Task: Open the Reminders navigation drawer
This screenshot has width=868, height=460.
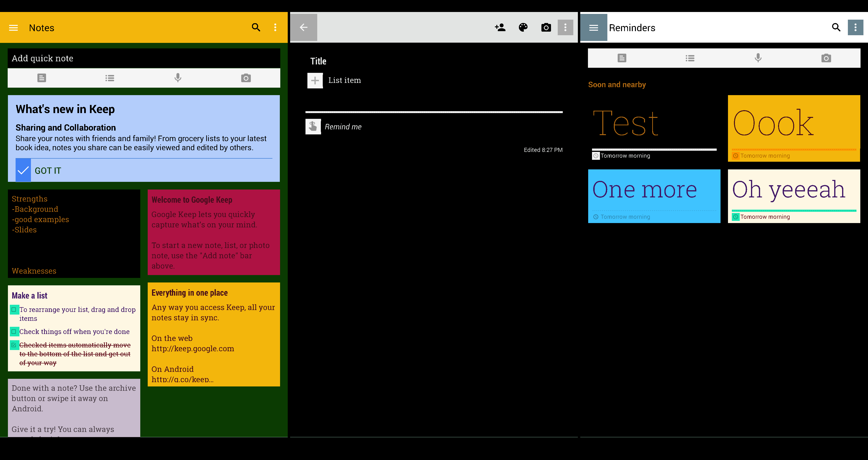Action: [x=594, y=27]
